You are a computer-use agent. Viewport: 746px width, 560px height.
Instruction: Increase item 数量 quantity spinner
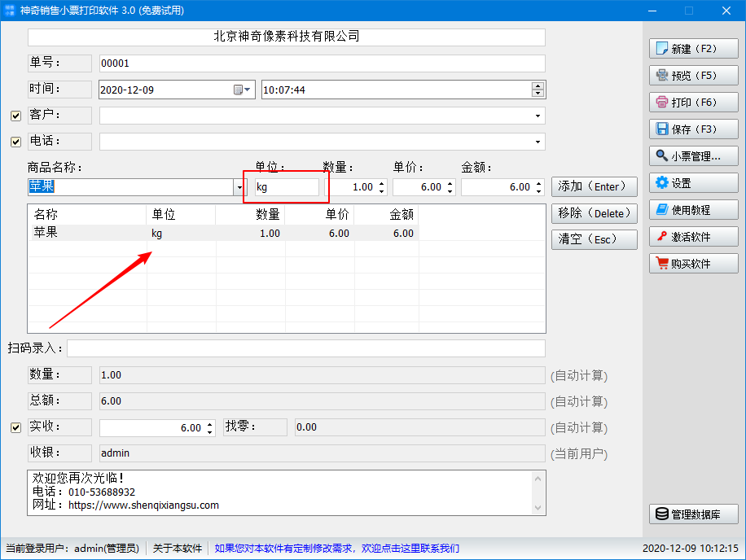pyautogui.click(x=382, y=183)
